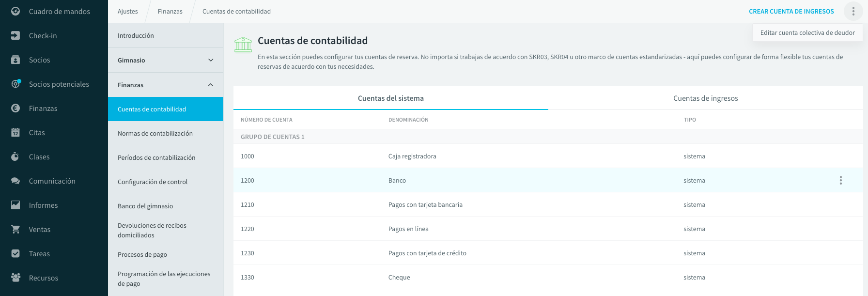The image size is (868, 296).
Task: Click the Cuadro de mandos dashboard icon
Action: pos(15,11)
